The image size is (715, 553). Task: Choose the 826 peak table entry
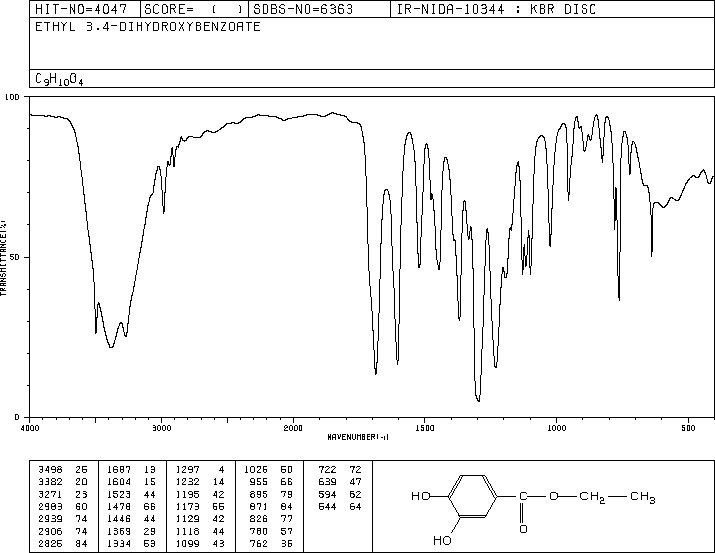click(259, 519)
